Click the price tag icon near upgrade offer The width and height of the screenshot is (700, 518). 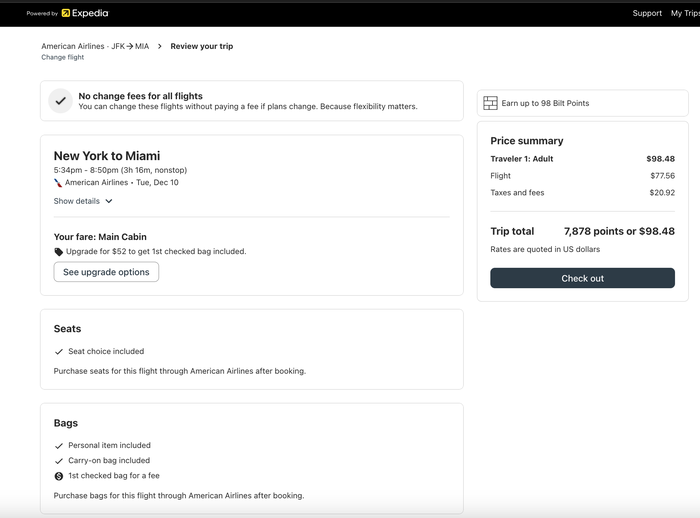pyautogui.click(x=58, y=252)
